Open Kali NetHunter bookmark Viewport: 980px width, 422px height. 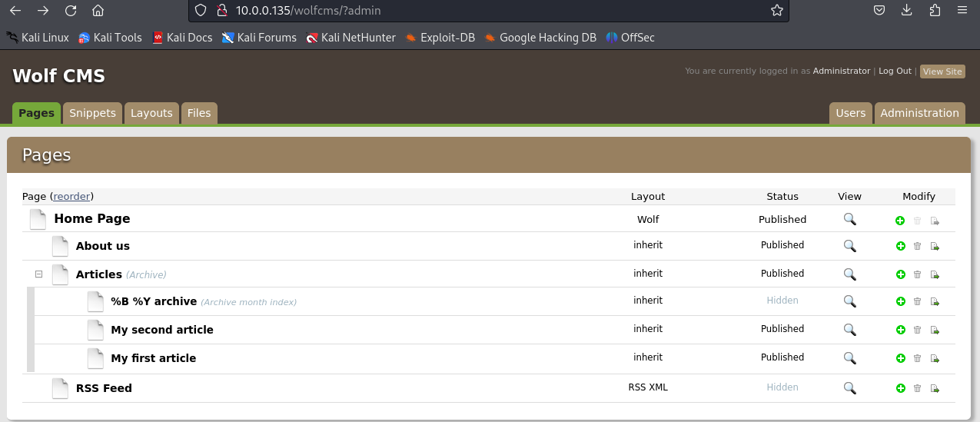pyautogui.click(x=350, y=37)
